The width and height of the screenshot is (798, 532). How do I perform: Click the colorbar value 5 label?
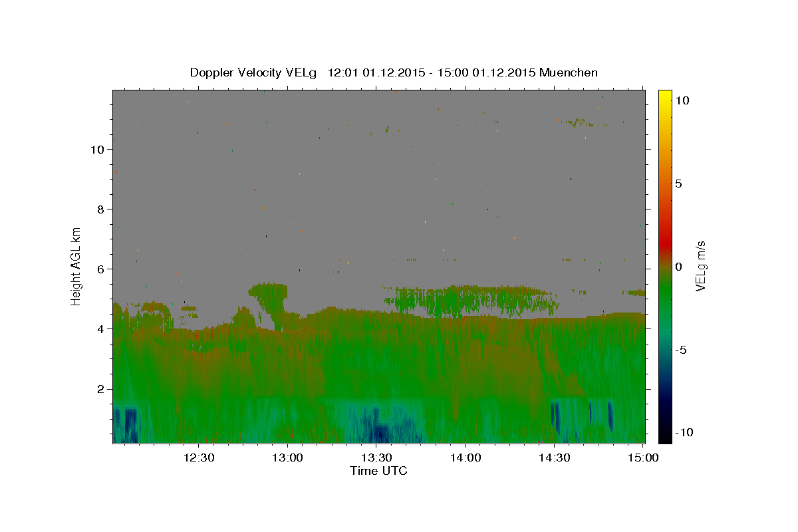click(678, 184)
